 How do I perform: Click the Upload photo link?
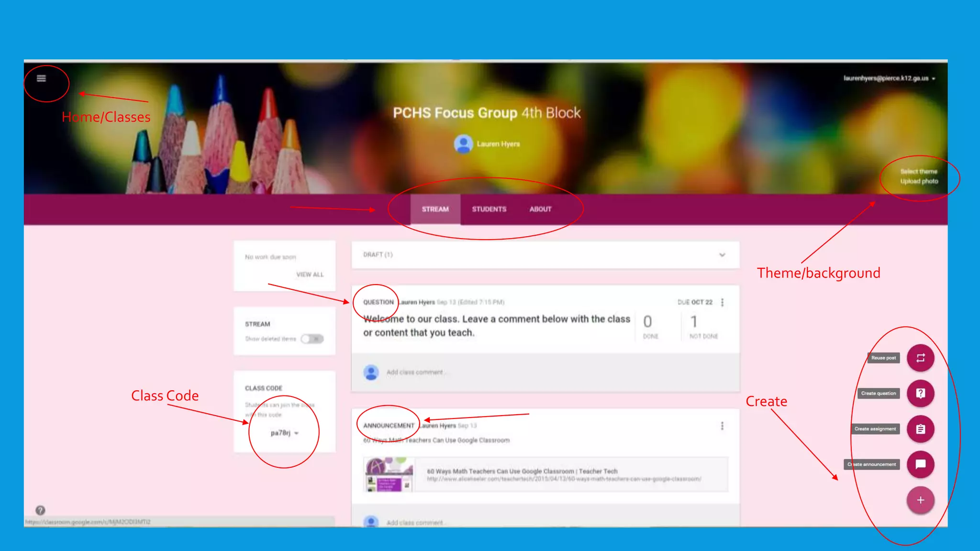coord(919,181)
